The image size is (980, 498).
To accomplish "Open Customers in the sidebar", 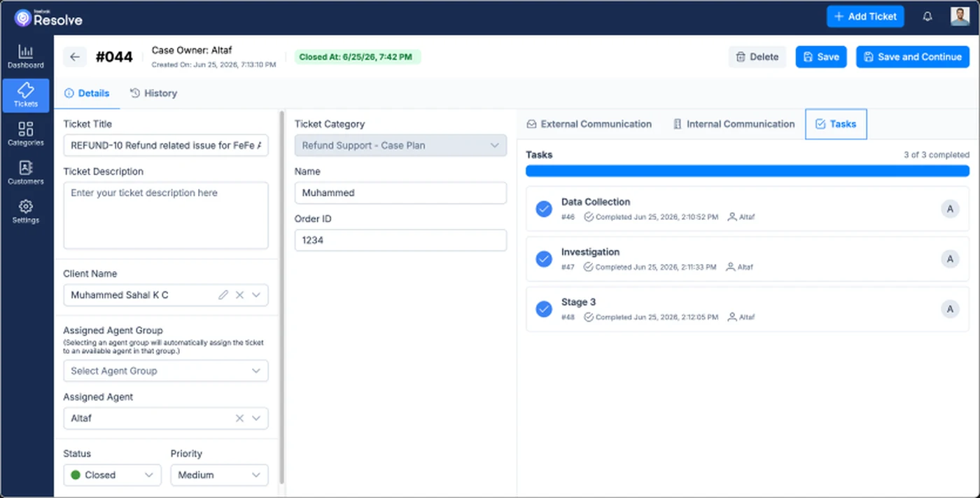I will click(x=26, y=173).
